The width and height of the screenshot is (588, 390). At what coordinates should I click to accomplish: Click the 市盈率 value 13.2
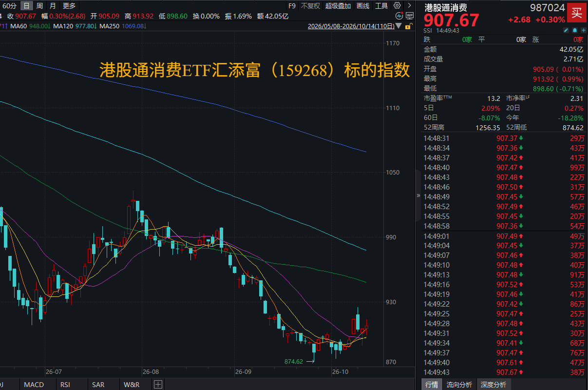pyautogui.click(x=493, y=98)
